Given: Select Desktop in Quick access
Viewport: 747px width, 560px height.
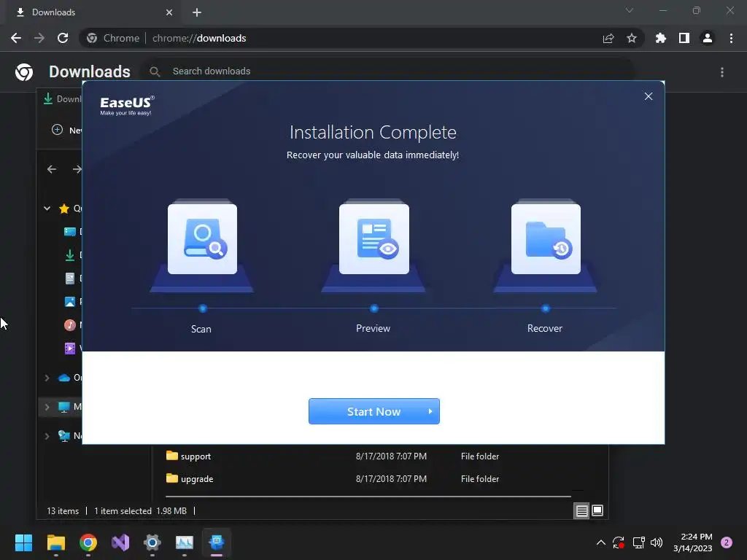Looking at the screenshot, I should [x=71, y=232].
